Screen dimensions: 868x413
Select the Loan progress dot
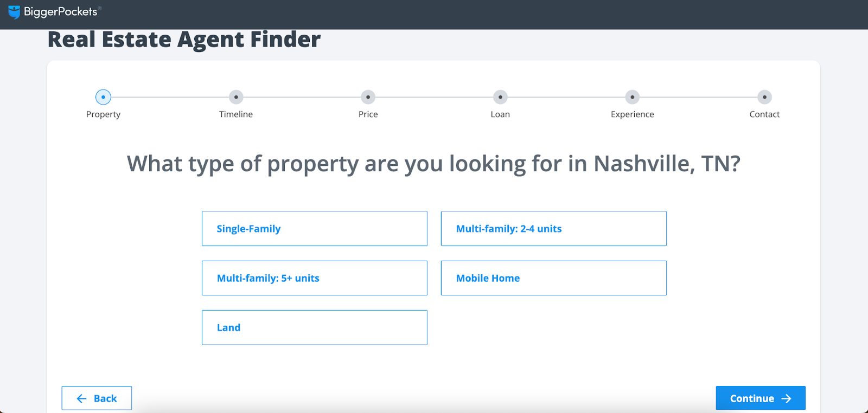(500, 97)
